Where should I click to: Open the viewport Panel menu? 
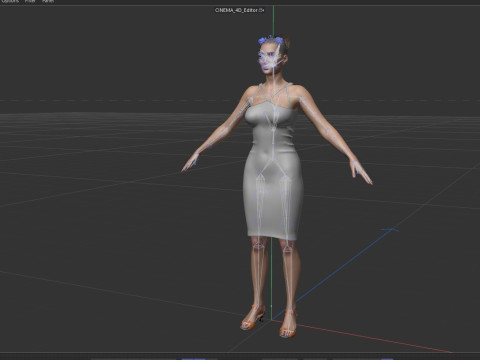click(48, 1)
